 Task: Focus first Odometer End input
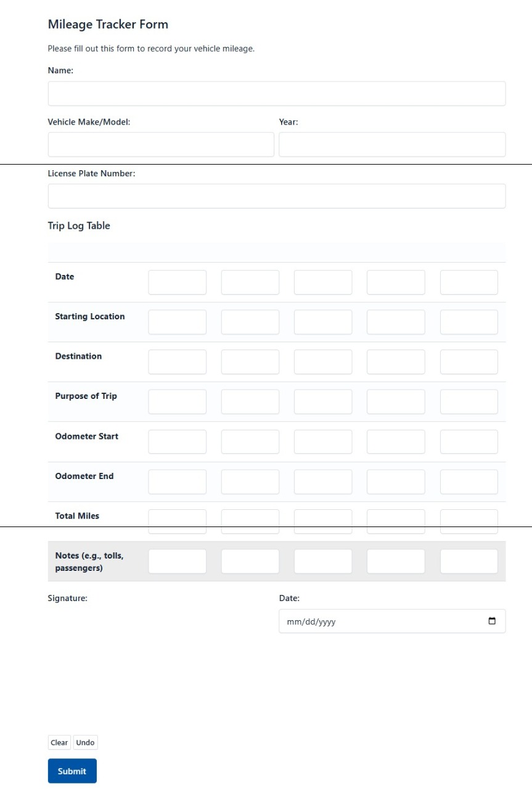(178, 482)
